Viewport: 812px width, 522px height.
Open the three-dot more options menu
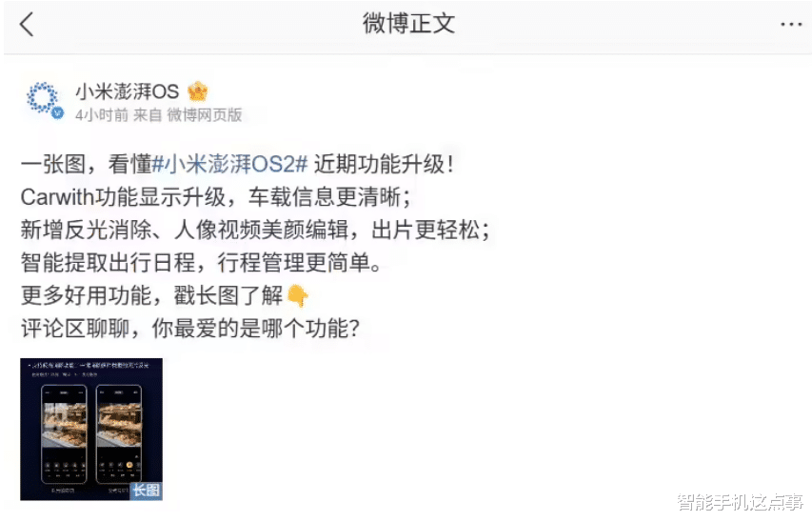click(791, 25)
